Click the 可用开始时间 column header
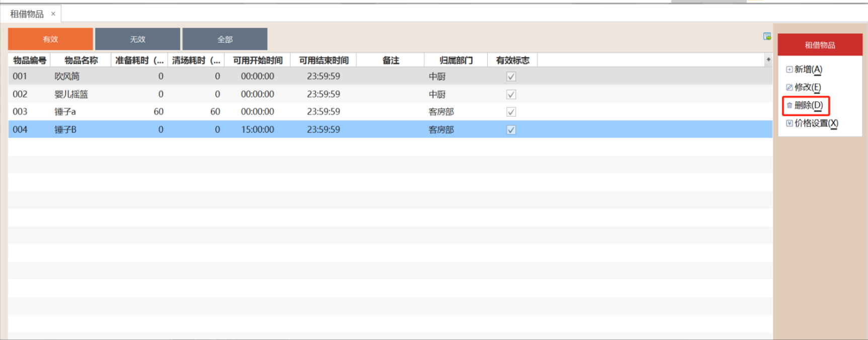Viewport: 868px width, 340px height. pyautogui.click(x=258, y=60)
